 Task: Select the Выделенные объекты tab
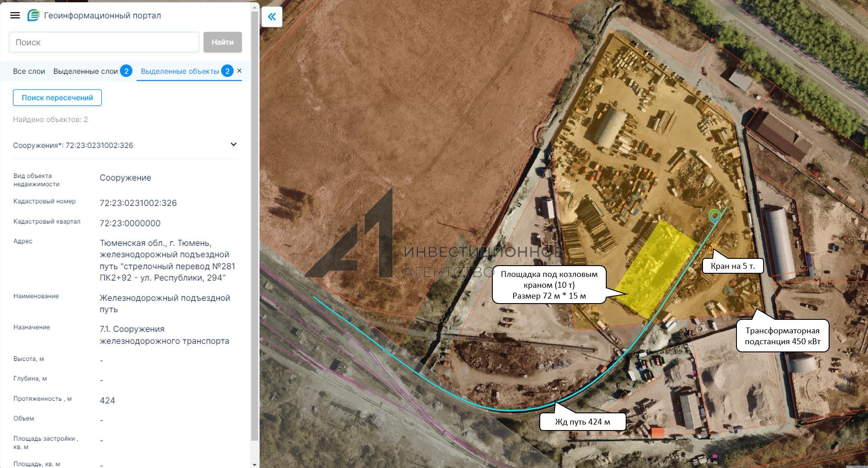179,71
